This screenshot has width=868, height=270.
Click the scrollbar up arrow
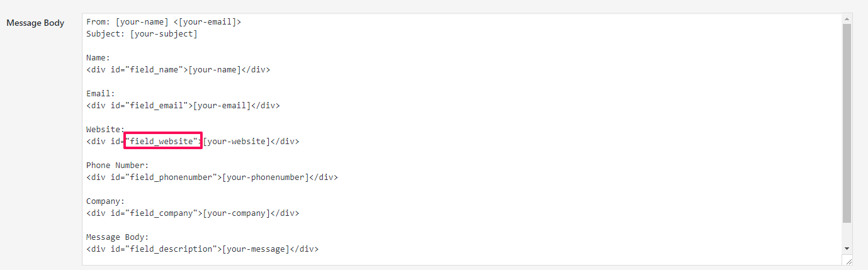[847, 19]
